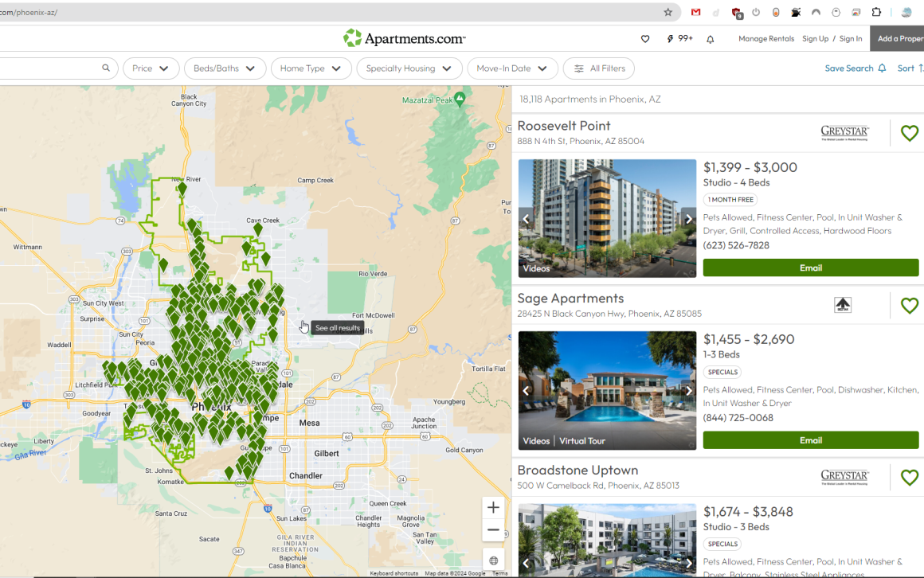Screen dimensions: 924x578
Task: Expand the Price filter dropdown
Action: click(x=151, y=68)
